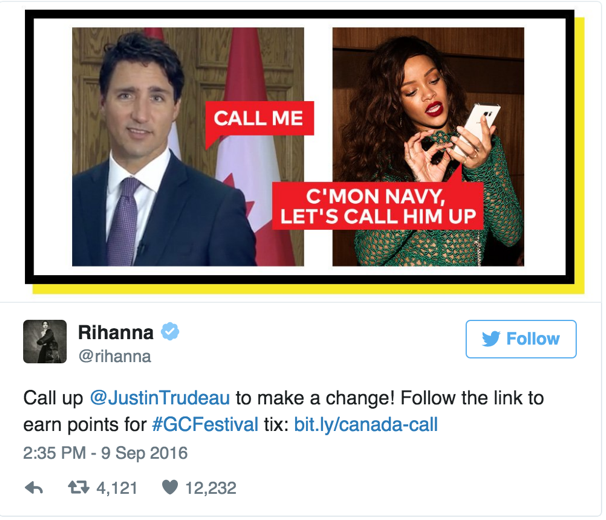Click the 4,121 retweet count
Viewport: 606px width, 520px height.
(x=117, y=488)
